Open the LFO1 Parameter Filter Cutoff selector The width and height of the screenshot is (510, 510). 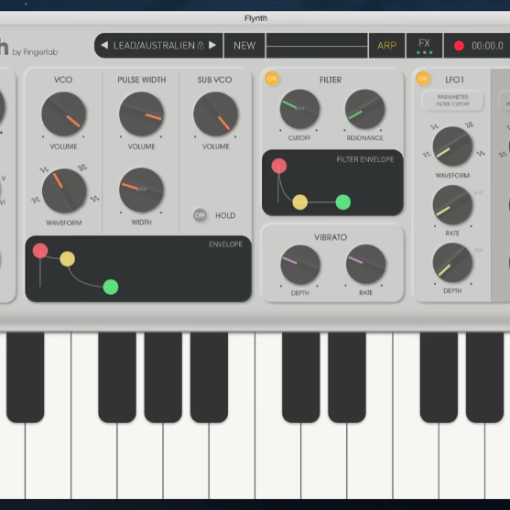pyautogui.click(x=453, y=100)
